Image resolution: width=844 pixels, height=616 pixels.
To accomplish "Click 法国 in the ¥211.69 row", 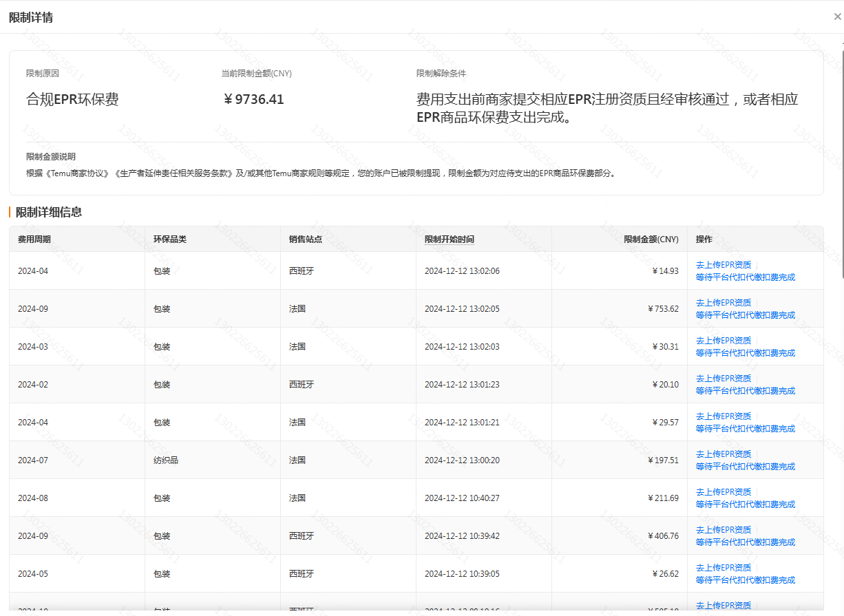I will click(x=297, y=498).
